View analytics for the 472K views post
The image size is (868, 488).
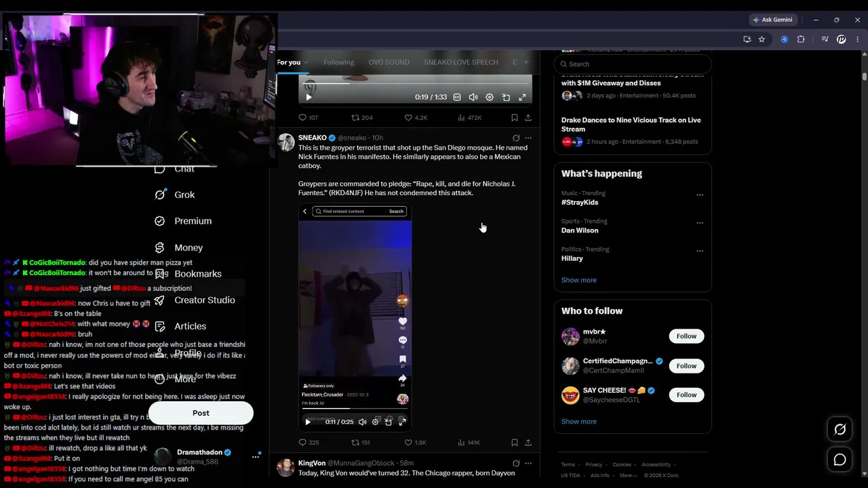click(x=469, y=117)
